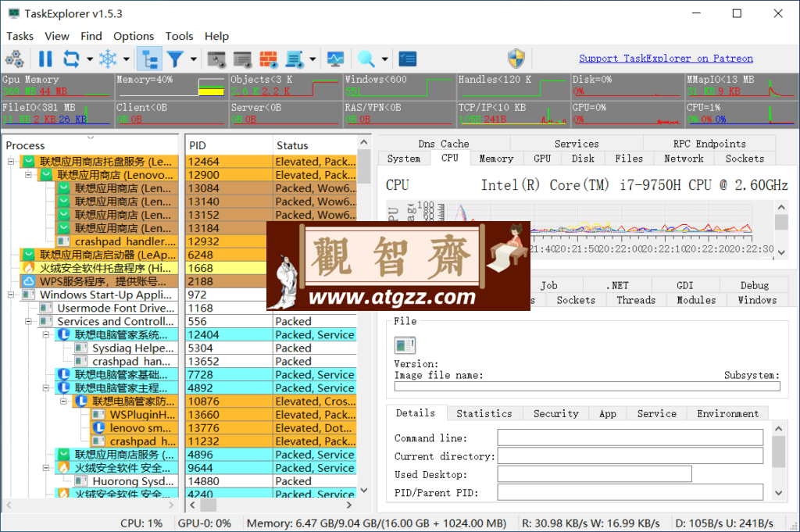Screen dimensions: 800x532
Task: Switch to the RPC Endpoints tab
Action: click(x=709, y=144)
